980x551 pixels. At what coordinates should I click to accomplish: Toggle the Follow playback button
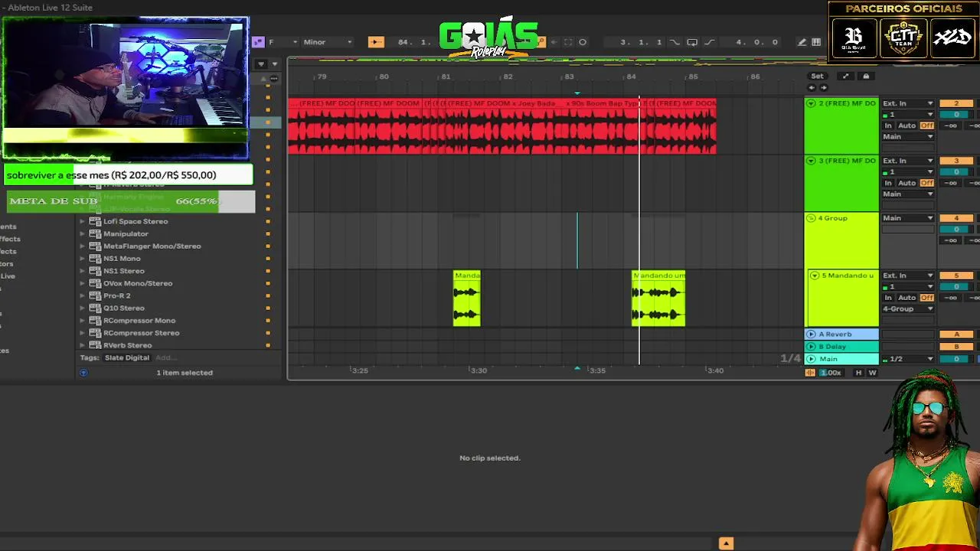(x=376, y=42)
